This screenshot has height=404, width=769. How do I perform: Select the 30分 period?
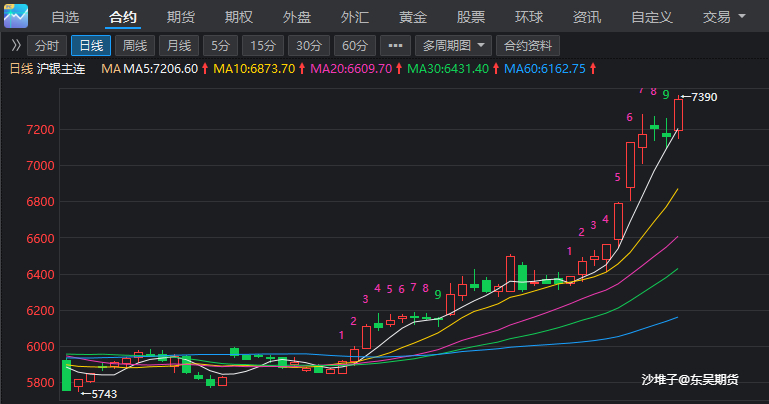[x=308, y=46]
